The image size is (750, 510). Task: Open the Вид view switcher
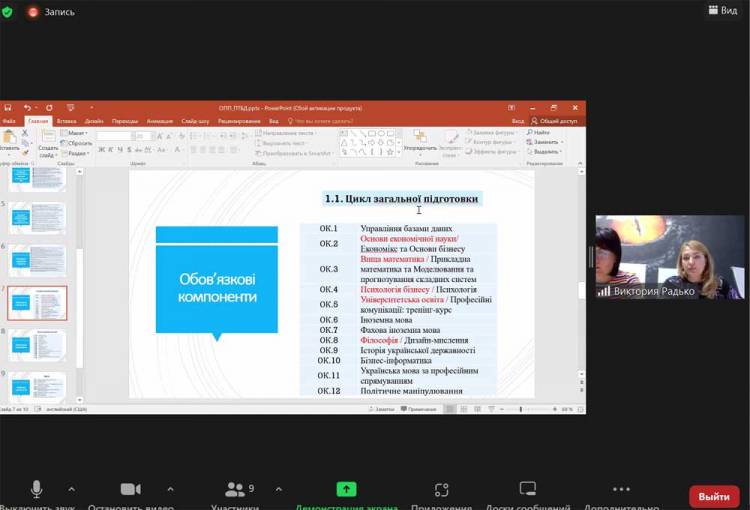pos(722,10)
